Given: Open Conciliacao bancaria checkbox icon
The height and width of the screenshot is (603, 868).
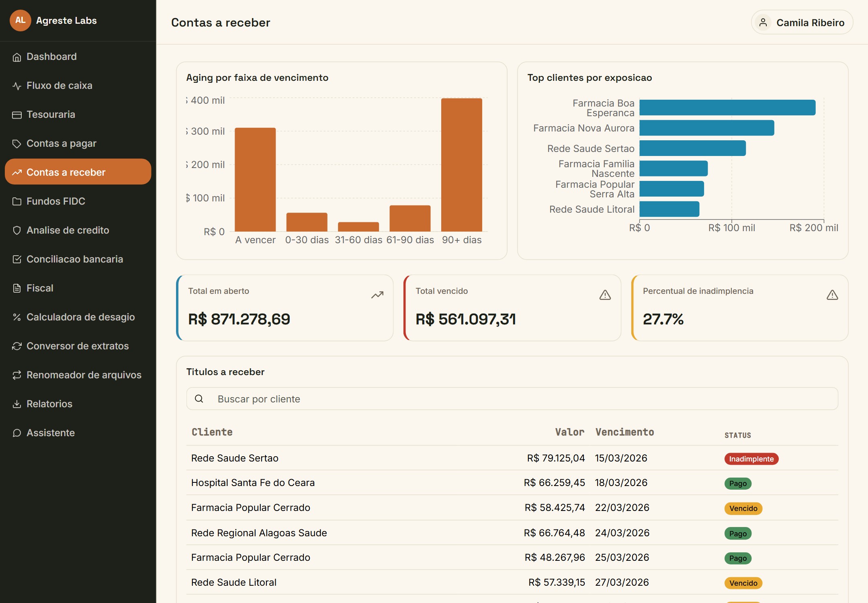Looking at the screenshot, I should pos(16,259).
